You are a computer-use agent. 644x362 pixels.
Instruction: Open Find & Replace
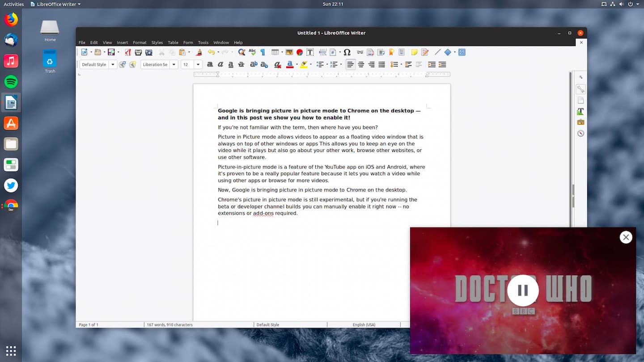[x=241, y=52]
